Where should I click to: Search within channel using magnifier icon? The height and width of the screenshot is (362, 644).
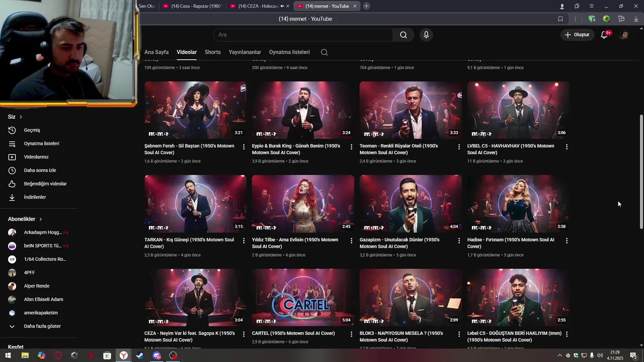click(x=324, y=52)
